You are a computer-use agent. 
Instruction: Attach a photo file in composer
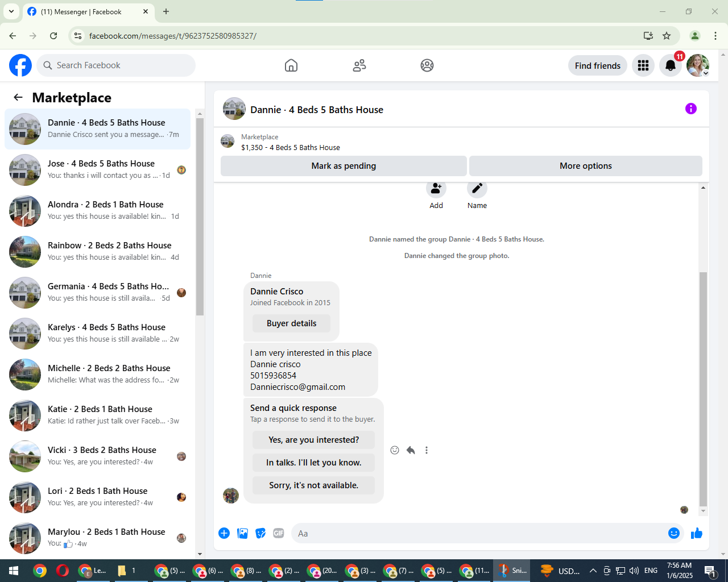click(242, 533)
